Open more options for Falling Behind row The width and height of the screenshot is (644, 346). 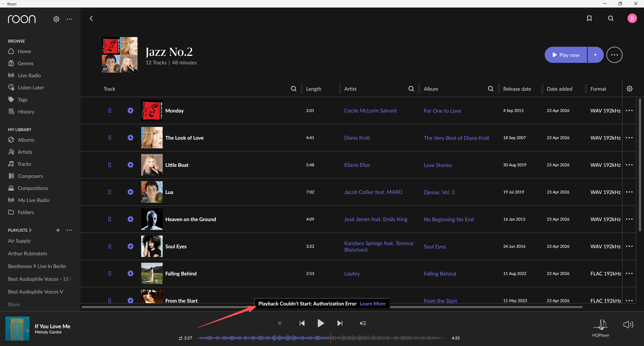629,274
